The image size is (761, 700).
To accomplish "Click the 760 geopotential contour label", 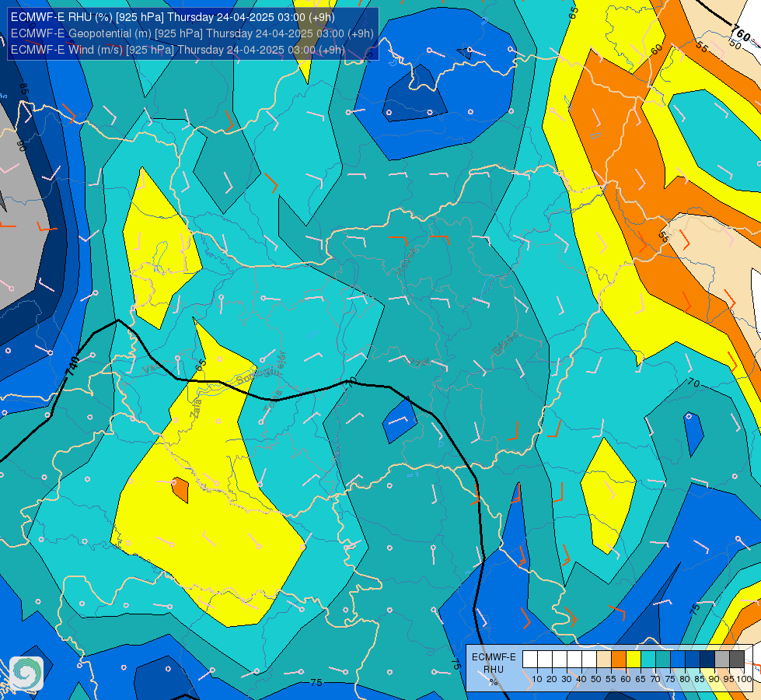I will (x=741, y=33).
